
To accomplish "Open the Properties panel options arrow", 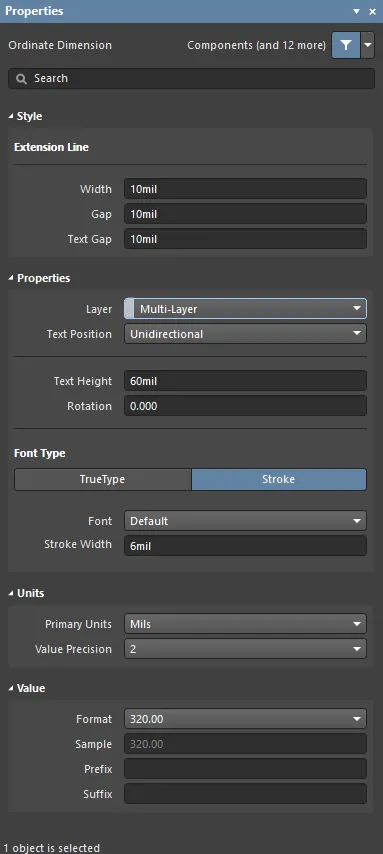I will click(x=357, y=11).
